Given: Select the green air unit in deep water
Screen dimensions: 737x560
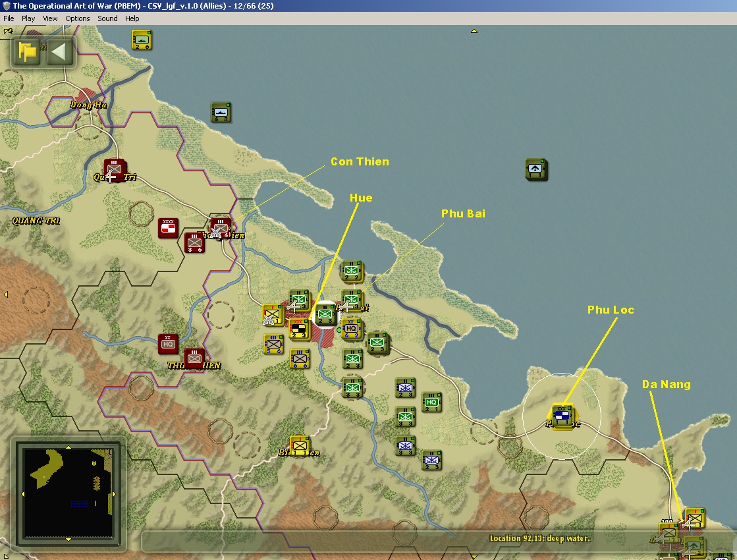Looking at the screenshot, I should pos(536,169).
